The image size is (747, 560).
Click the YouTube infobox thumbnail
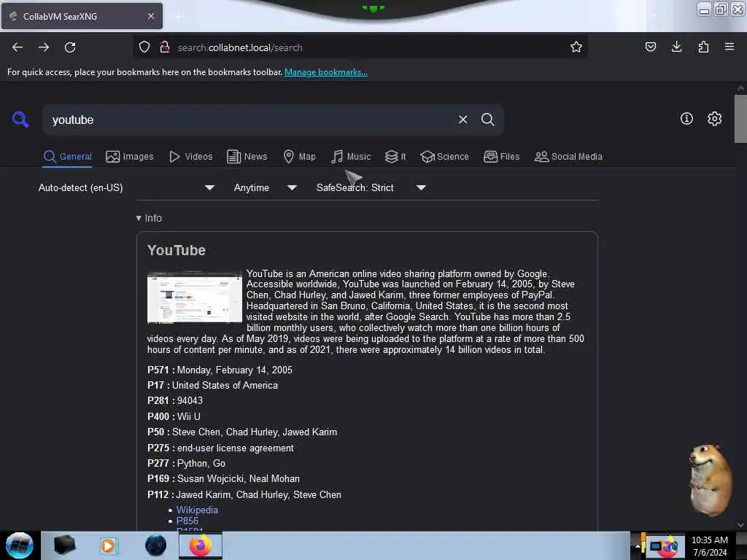(x=194, y=297)
